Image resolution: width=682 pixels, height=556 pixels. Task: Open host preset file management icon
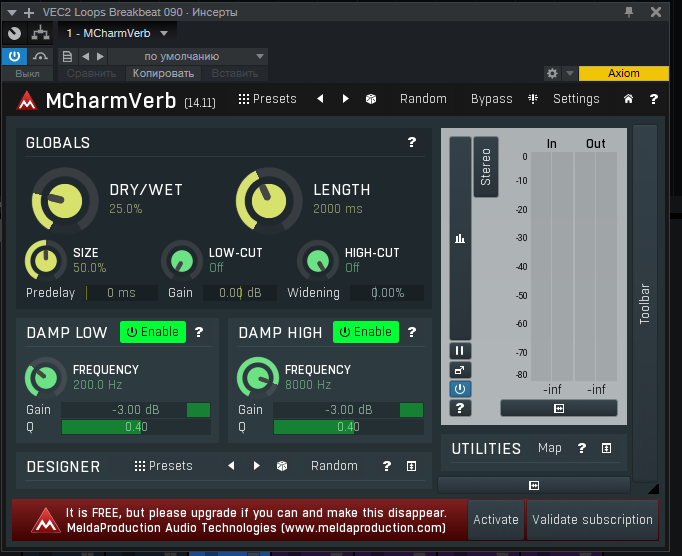pyautogui.click(x=67, y=56)
